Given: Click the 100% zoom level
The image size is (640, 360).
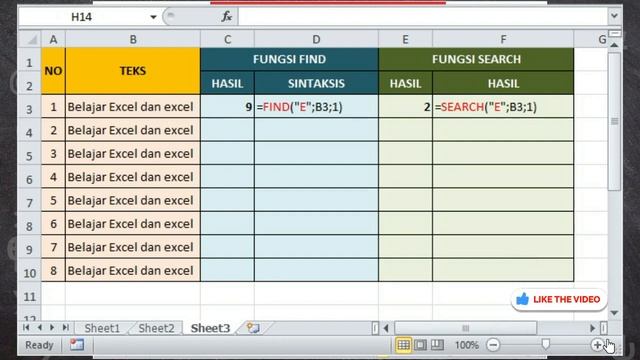Looking at the screenshot, I should (x=467, y=345).
